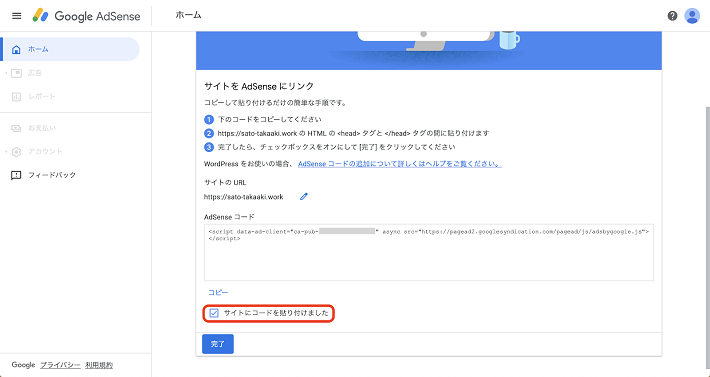Screen dimensions: 710x377
Task: Open the プライバシー footer link
Action: pyautogui.click(x=61, y=365)
